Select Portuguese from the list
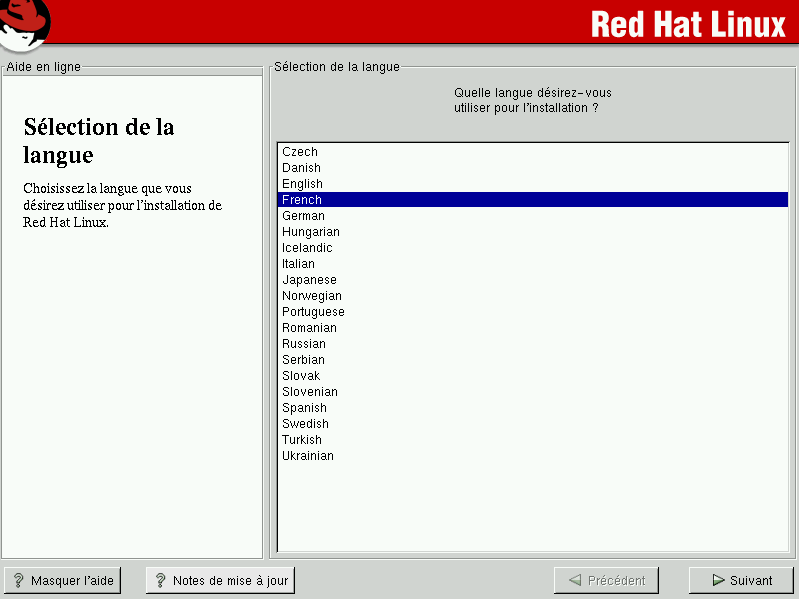799x599 pixels. coord(313,312)
